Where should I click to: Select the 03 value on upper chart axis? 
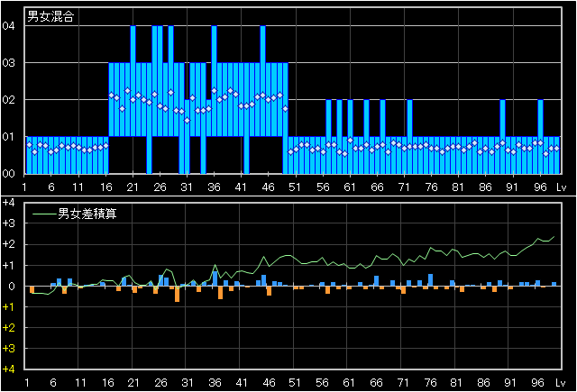tap(8, 63)
